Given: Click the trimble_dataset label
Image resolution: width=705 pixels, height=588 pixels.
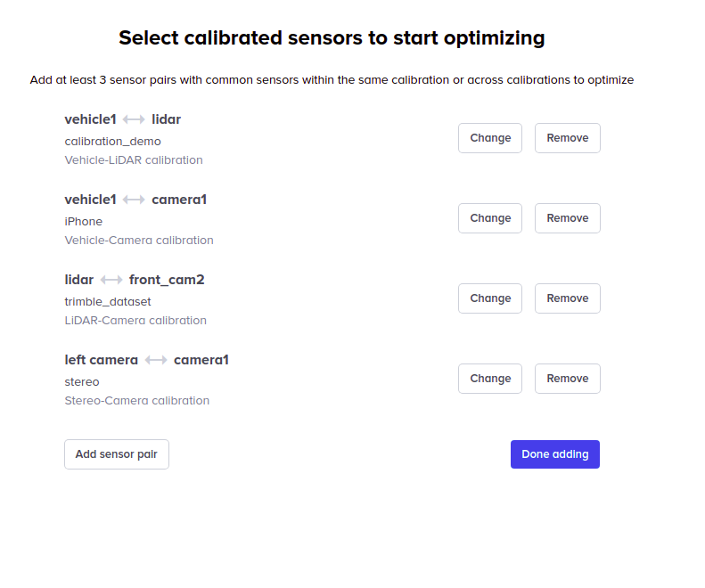Looking at the screenshot, I should coord(108,301).
